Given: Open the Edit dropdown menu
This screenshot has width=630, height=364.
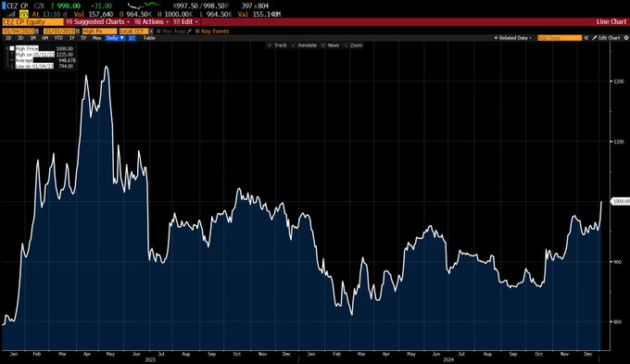Looking at the screenshot, I should [x=185, y=21].
